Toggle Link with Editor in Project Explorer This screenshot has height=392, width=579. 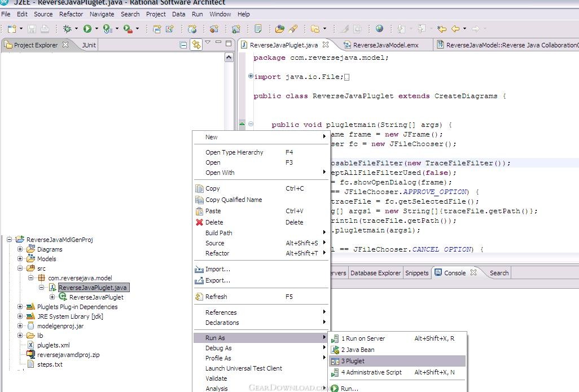pos(196,45)
